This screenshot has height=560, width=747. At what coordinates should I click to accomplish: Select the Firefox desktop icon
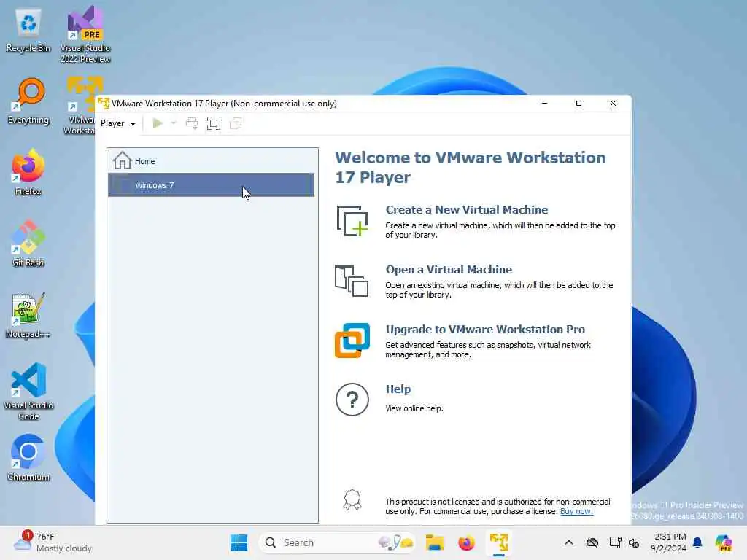click(28, 172)
